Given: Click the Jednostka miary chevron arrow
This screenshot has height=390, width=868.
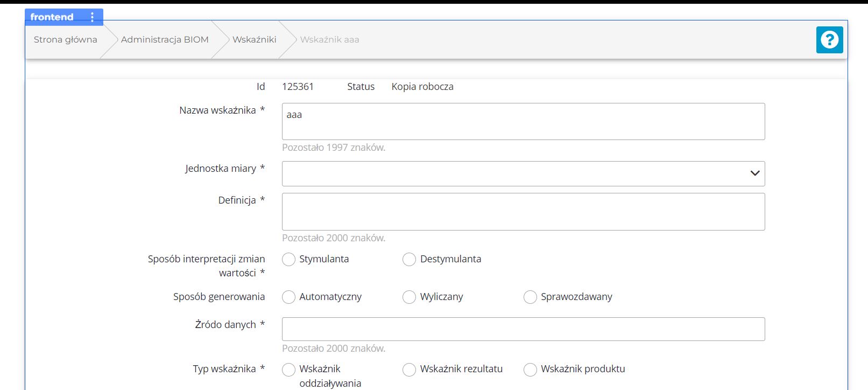Looking at the screenshot, I should [x=754, y=173].
